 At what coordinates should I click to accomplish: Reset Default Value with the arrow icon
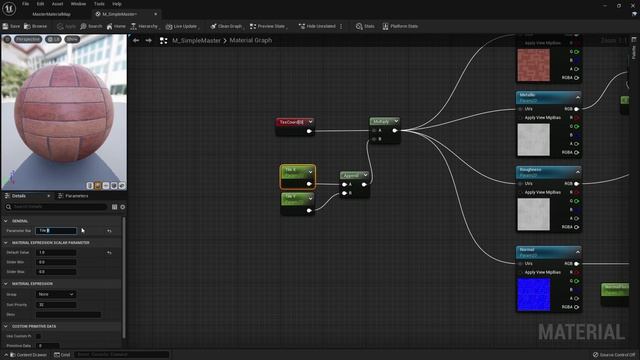109,253
